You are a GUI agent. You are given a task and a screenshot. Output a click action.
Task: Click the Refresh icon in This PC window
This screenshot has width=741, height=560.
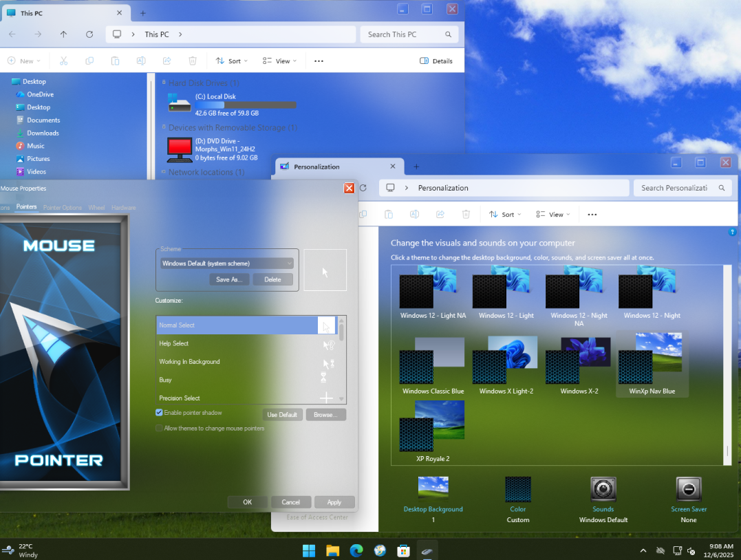(x=89, y=34)
